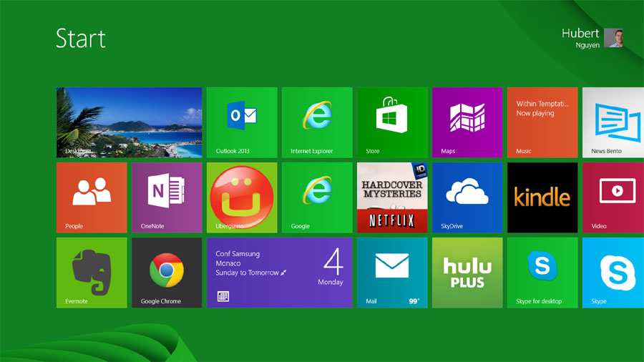Click the Hubert Nguyen account picture
The width and height of the screenshot is (644, 362).
613,38
